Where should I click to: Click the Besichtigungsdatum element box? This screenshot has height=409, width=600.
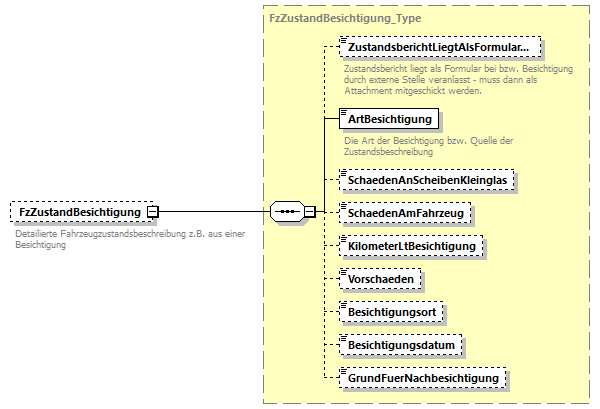pos(401,345)
